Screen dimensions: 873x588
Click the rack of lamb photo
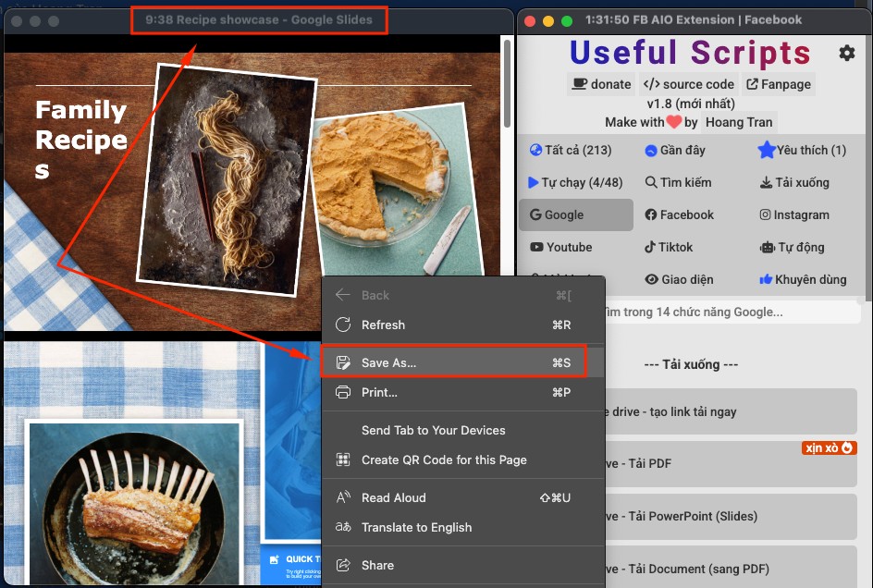click(136, 502)
